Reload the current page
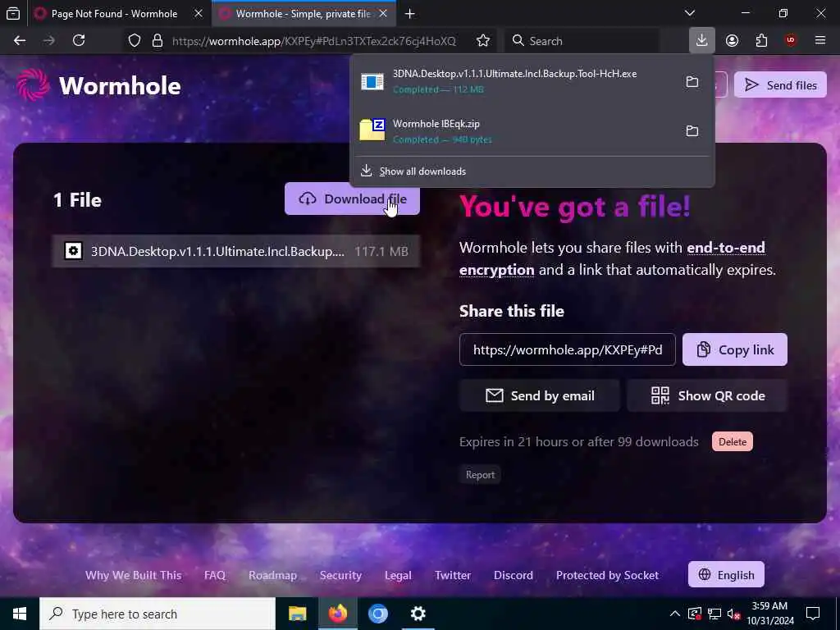Viewport: 840px width, 630px height. pos(79,40)
